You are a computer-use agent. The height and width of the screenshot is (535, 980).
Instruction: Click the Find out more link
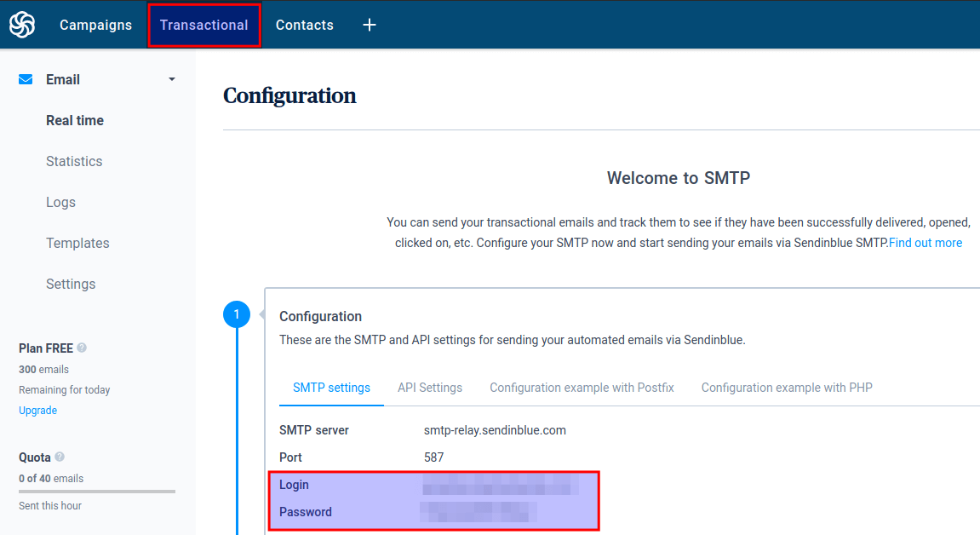tap(926, 243)
